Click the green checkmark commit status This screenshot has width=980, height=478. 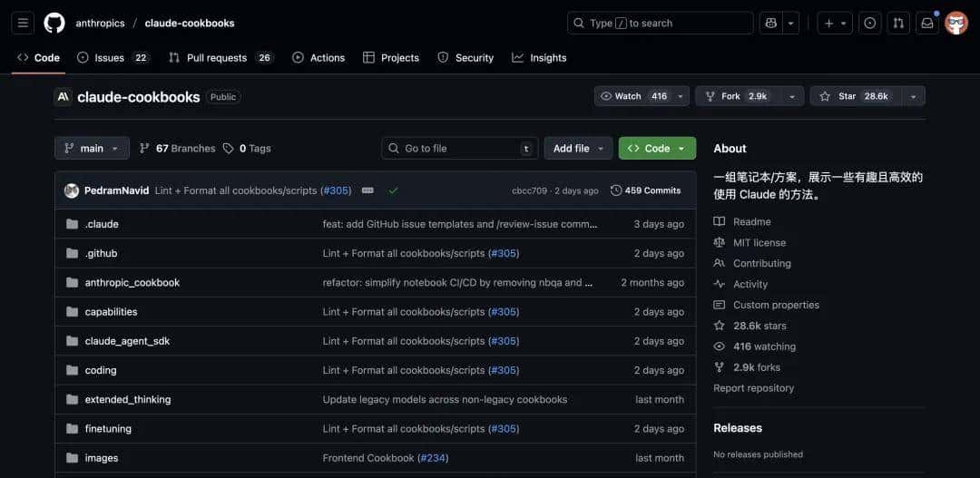(x=393, y=190)
